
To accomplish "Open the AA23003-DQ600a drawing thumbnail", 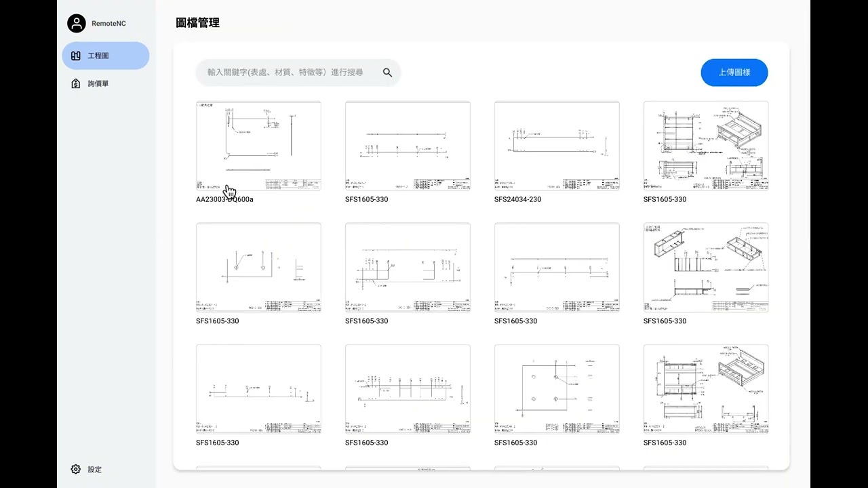I will (x=258, y=146).
